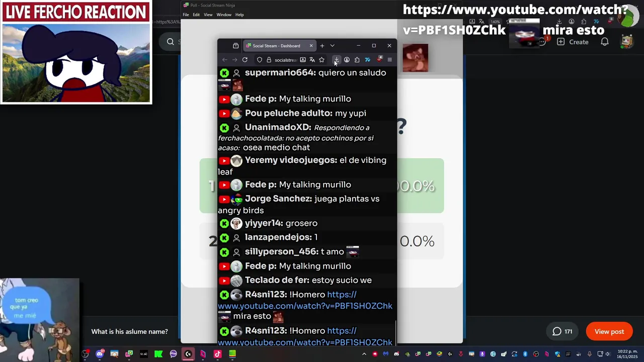
Task: Open the Firefox View icon
Action: pyautogui.click(x=235, y=46)
